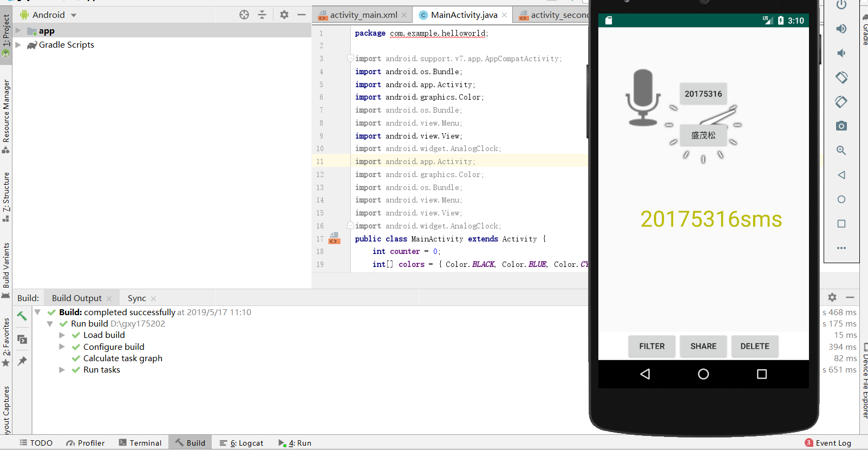Image resolution: width=868 pixels, height=450 pixels.
Task: Click emulator toolbar back triangle
Action: coord(841,175)
